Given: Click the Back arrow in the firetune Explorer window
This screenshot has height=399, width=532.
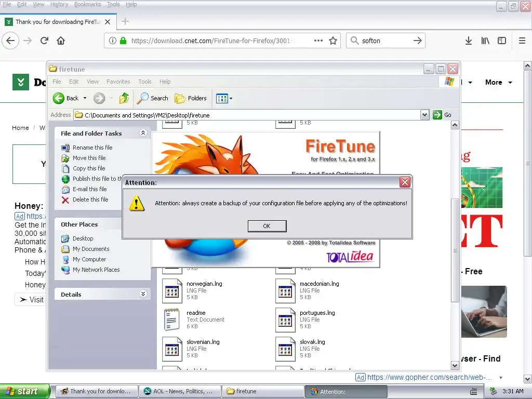Looking at the screenshot, I should coord(58,98).
